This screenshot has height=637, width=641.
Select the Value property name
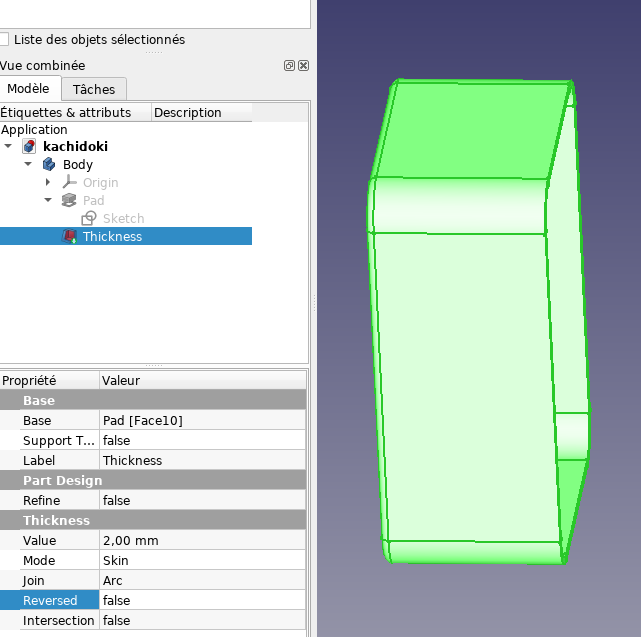[x=39, y=541]
